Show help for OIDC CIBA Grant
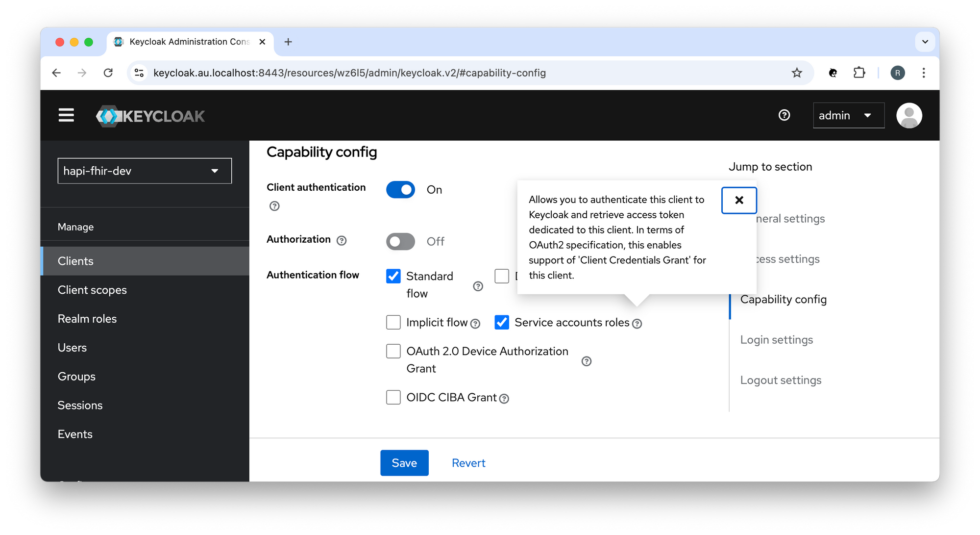Screen dimensions: 980x535 504,399
